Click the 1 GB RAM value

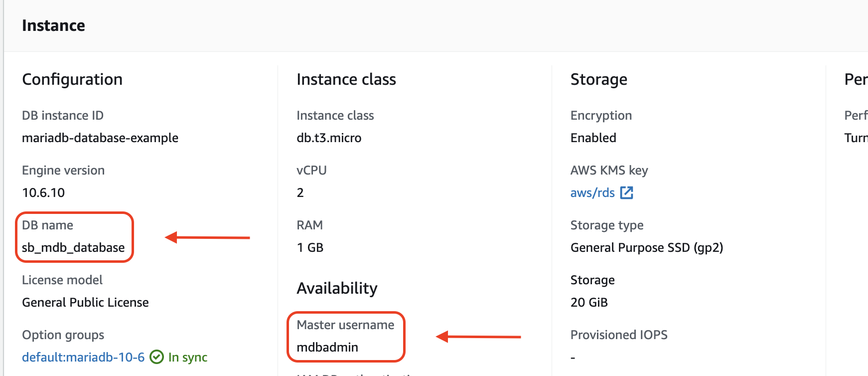point(310,247)
